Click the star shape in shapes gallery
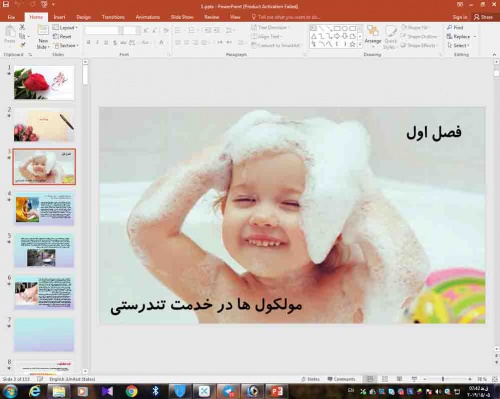The height and width of the screenshot is (399, 500). coord(353,44)
